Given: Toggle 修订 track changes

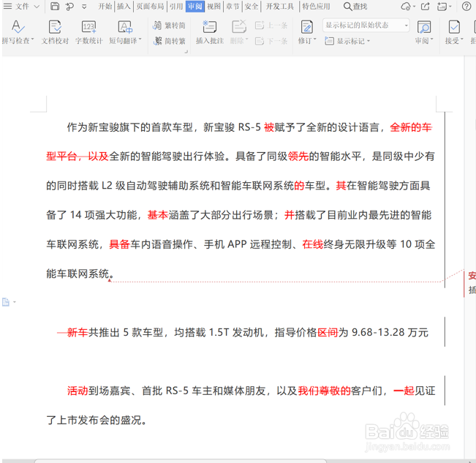Looking at the screenshot, I should (x=307, y=32).
